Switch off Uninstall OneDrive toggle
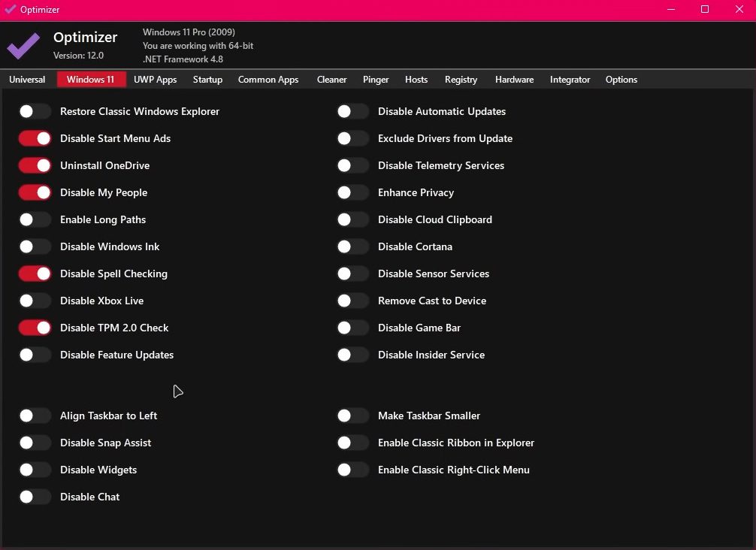Image resolution: width=756 pixels, height=550 pixels. pyautogui.click(x=35, y=165)
